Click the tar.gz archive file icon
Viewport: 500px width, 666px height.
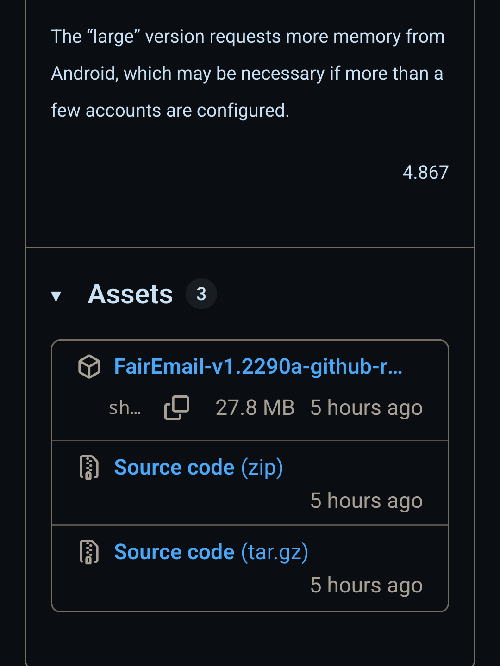[x=89, y=552]
